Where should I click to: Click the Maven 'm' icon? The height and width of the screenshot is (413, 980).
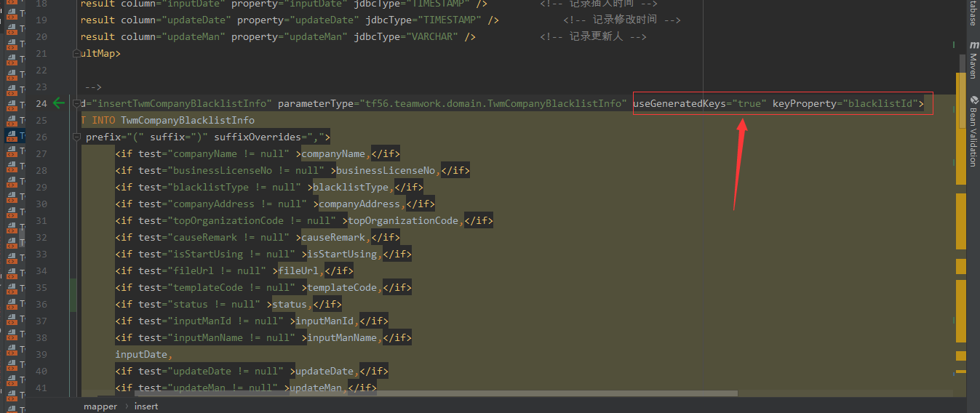tap(973, 45)
